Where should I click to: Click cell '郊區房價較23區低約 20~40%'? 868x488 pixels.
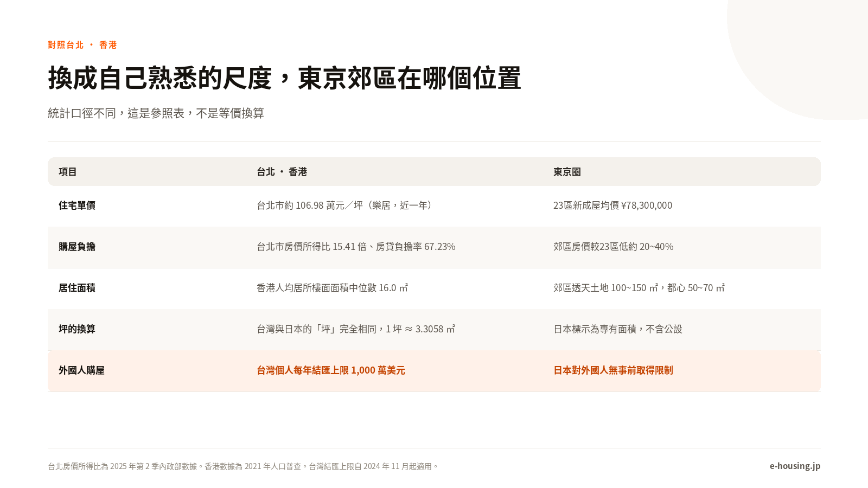tap(613, 247)
